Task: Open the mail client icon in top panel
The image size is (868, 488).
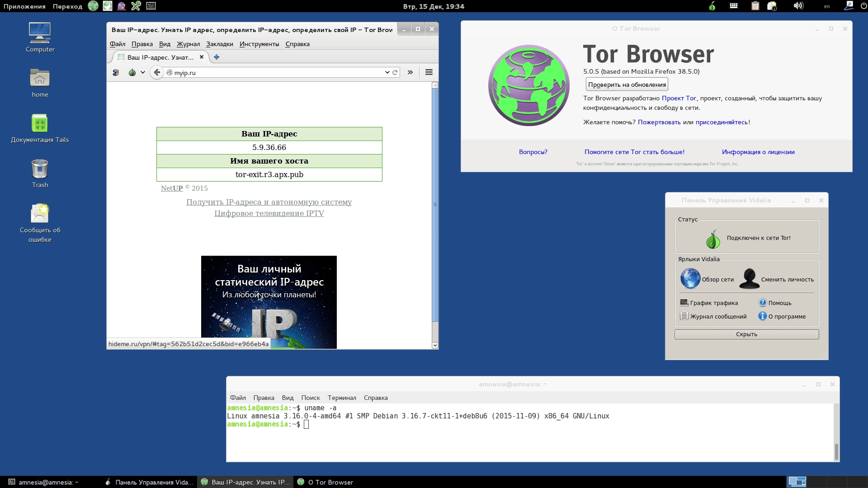Action: (x=108, y=6)
